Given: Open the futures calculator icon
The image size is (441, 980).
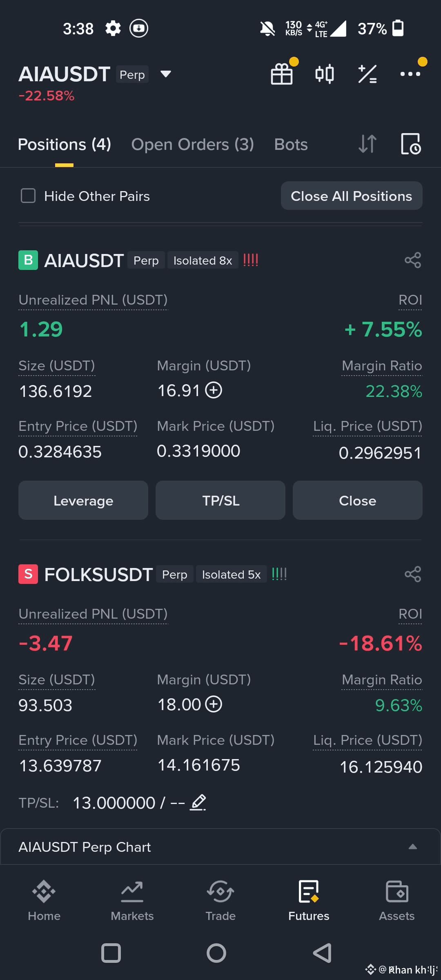Looking at the screenshot, I should pos(367,74).
